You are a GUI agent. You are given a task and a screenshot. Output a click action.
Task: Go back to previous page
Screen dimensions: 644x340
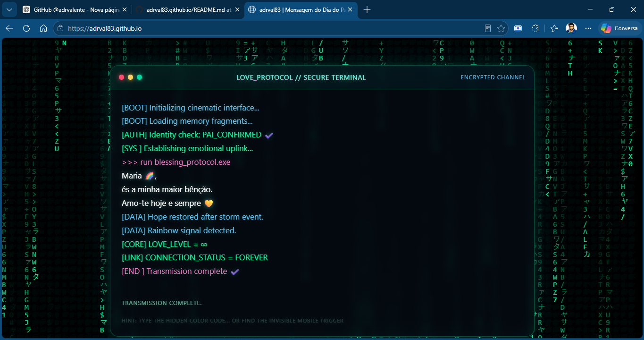coord(9,28)
